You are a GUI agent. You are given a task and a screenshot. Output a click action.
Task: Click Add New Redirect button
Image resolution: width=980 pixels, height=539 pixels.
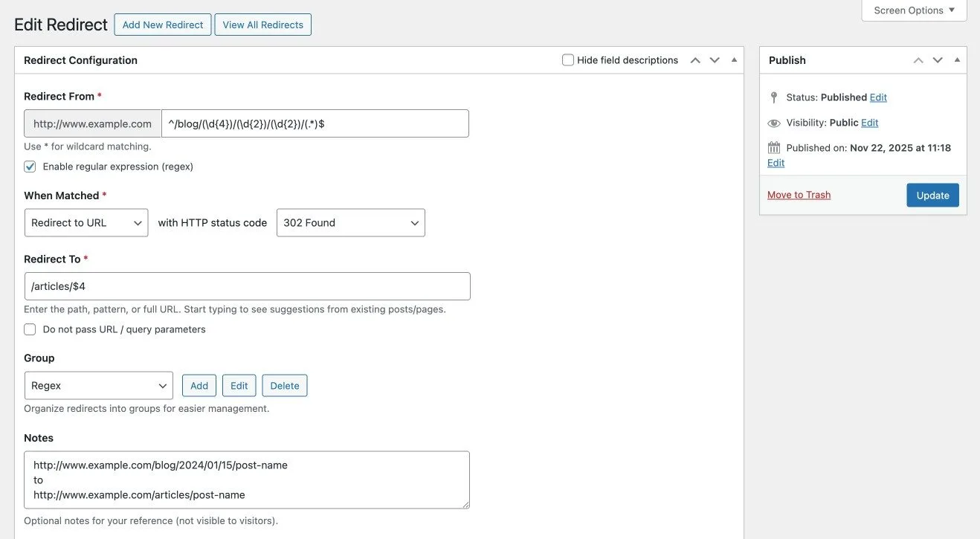click(163, 25)
